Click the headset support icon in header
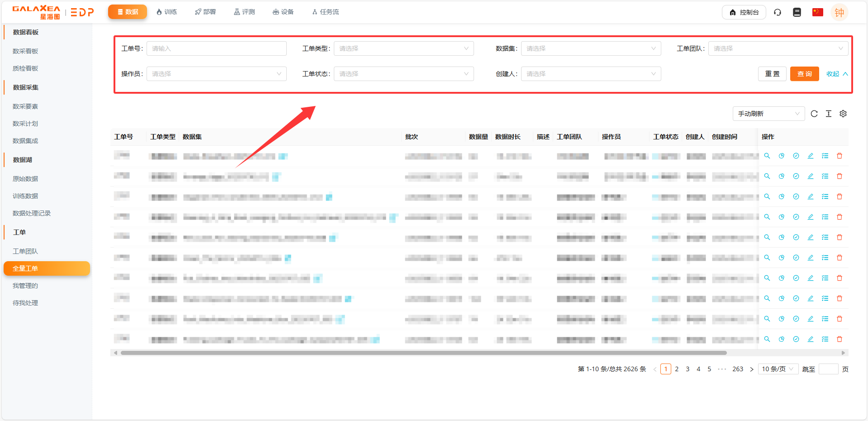The width and height of the screenshot is (868, 421). (778, 12)
